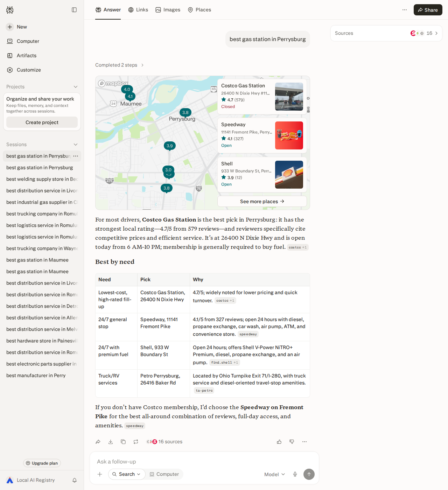Click the Share button
The width and height of the screenshot is (448, 490).
pos(428,10)
